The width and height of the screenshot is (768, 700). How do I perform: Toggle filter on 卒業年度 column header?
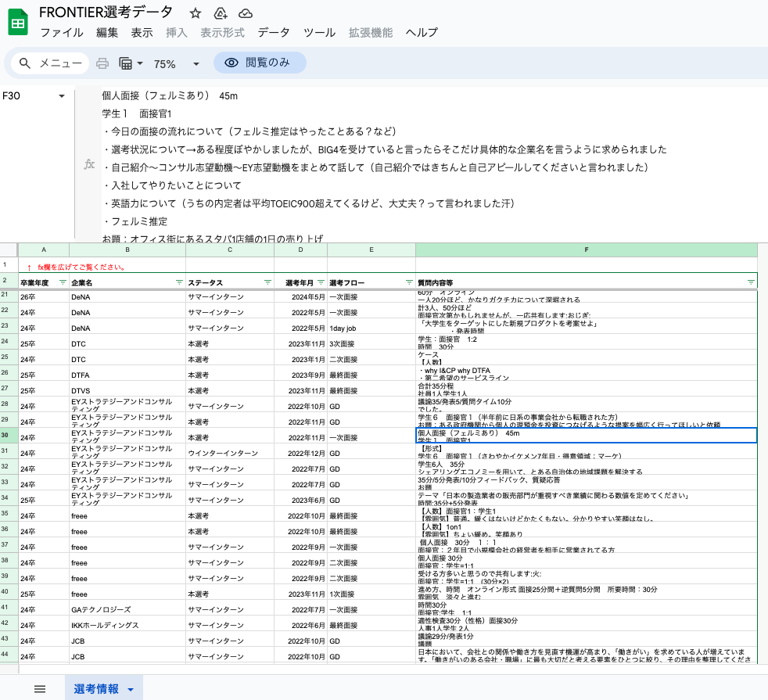[x=63, y=282]
